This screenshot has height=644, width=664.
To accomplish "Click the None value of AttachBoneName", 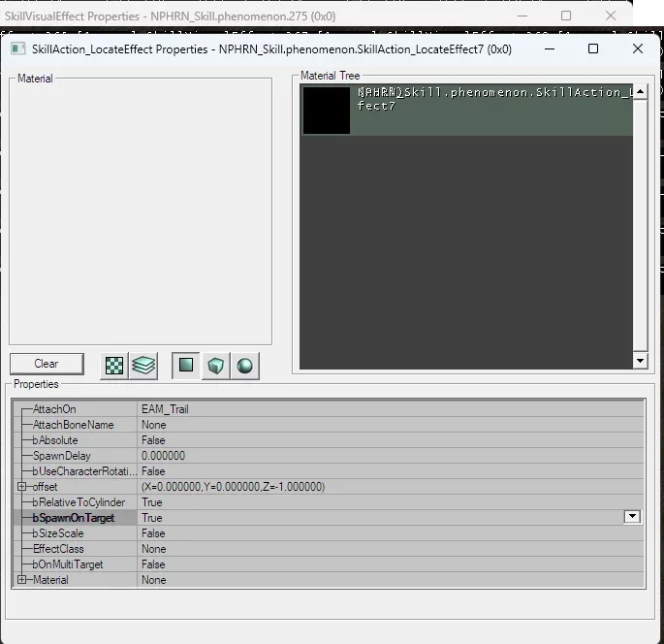I will pyautogui.click(x=154, y=425).
